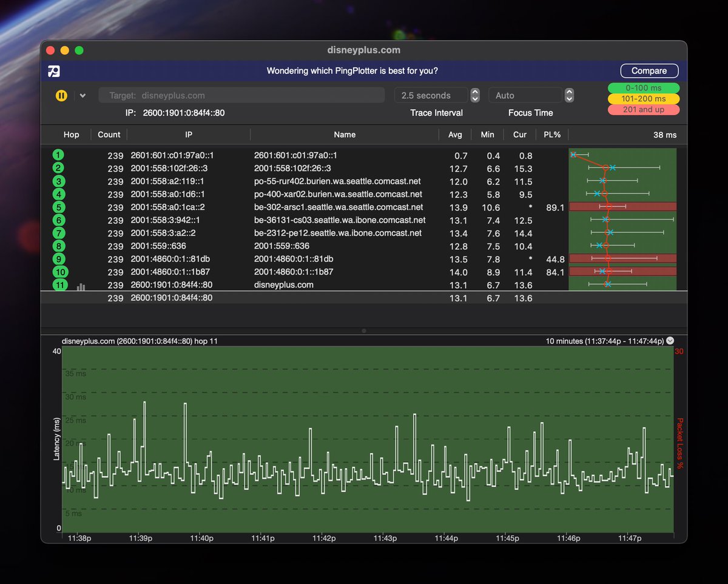Select hop 10 green circle icon
This screenshot has width=728, height=584.
[x=60, y=272]
